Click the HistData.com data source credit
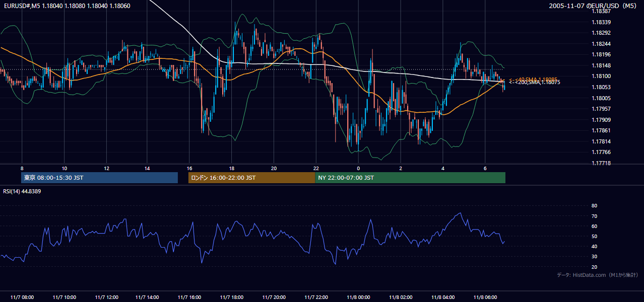This screenshot has width=644, height=302. (597, 275)
